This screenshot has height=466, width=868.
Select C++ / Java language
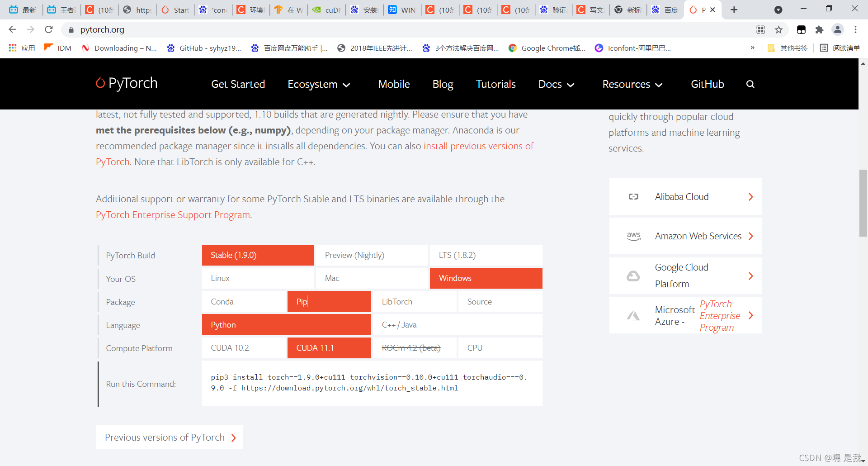pos(458,325)
